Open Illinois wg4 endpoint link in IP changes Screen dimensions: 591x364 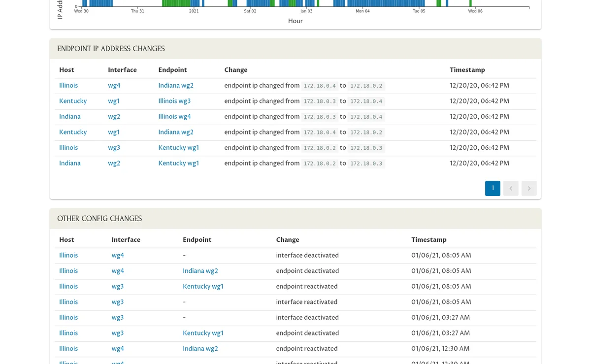pyautogui.click(x=174, y=117)
